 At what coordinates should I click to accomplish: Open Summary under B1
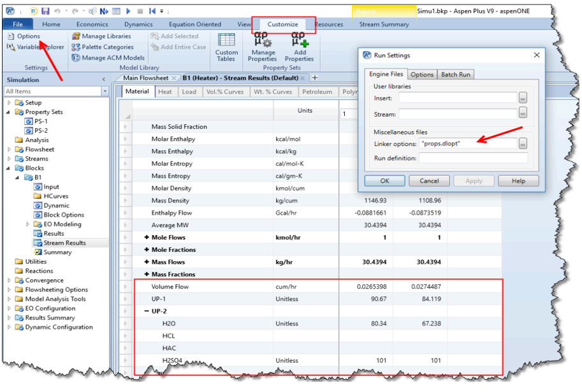coord(53,252)
